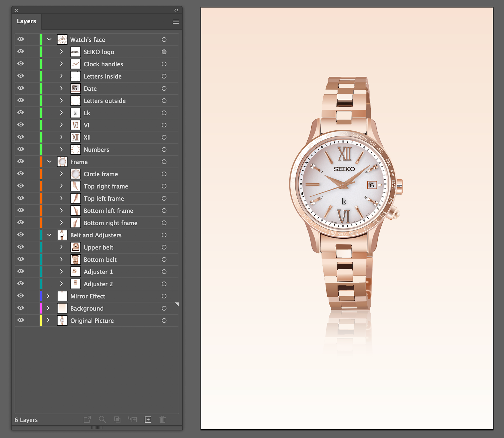The height and width of the screenshot is (438, 504).
Task: Hide the Background layer
Action: [x=21, y=308]
